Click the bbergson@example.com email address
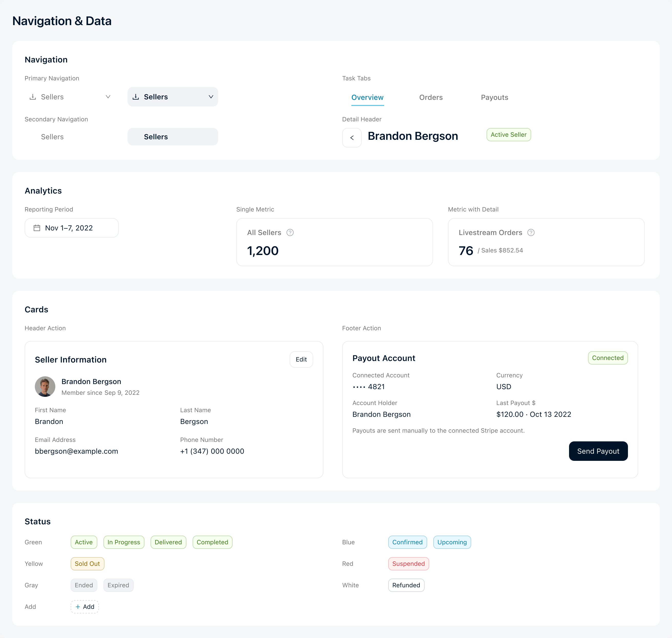This screenshot has width=672, height=638. (x=77, y=451)
